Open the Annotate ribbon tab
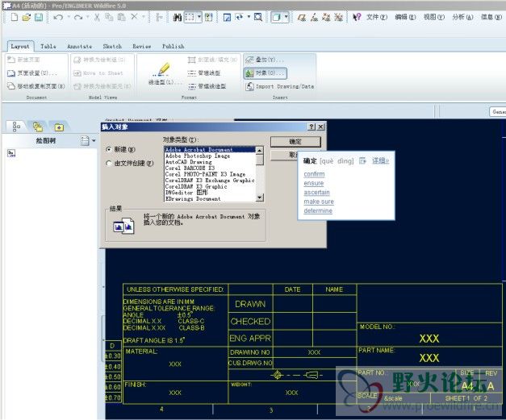The image size is (506, 420). click(x=80, y=47)
